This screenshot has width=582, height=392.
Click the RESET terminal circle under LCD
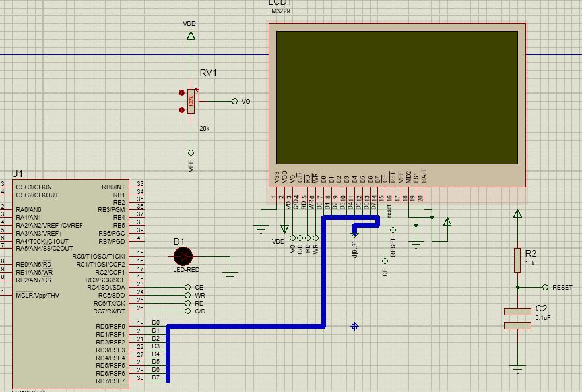click(393, 230)
